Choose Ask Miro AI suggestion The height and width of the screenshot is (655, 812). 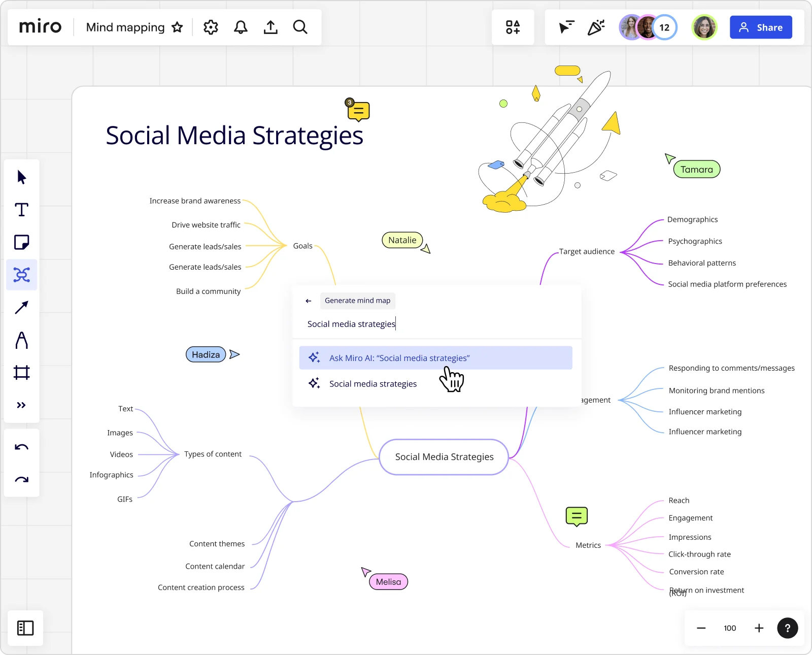[x=435, y=358]
